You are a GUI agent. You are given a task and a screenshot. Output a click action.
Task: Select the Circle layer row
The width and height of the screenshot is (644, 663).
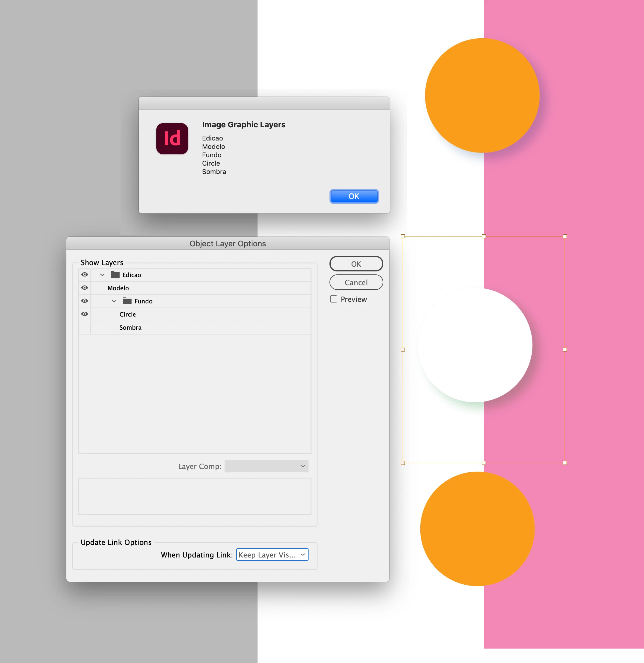pyautogui.click(x=128, y=314)
